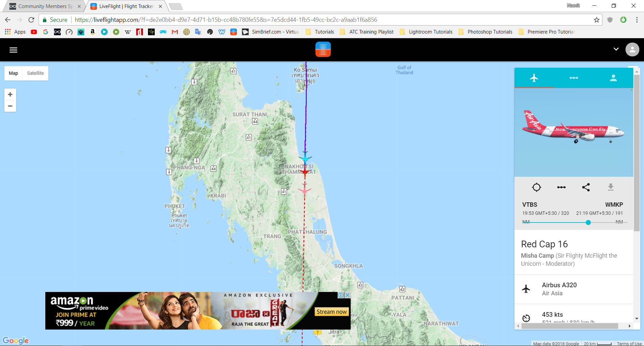Open the YouTube bookmark

(34, 32)
